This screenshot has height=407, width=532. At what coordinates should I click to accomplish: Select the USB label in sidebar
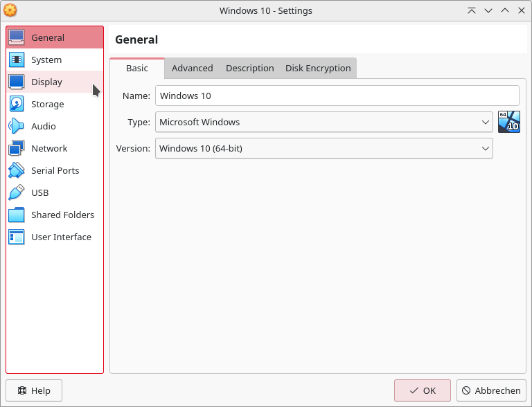(40, 192)
